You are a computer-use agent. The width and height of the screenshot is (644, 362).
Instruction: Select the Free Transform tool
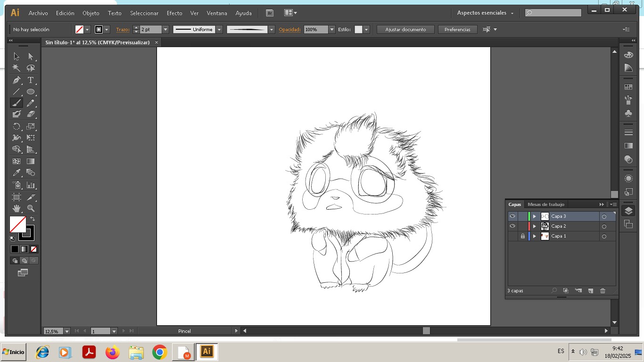tap(31, 138)
